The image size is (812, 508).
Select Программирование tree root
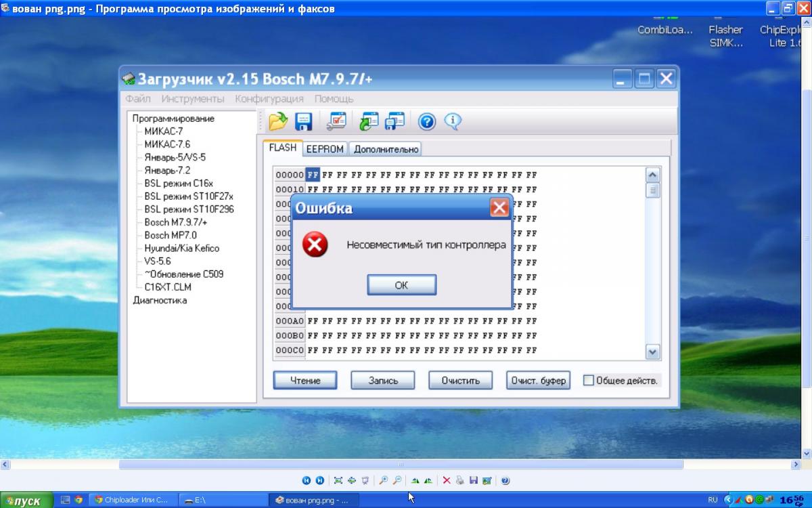tap(173, 119)
